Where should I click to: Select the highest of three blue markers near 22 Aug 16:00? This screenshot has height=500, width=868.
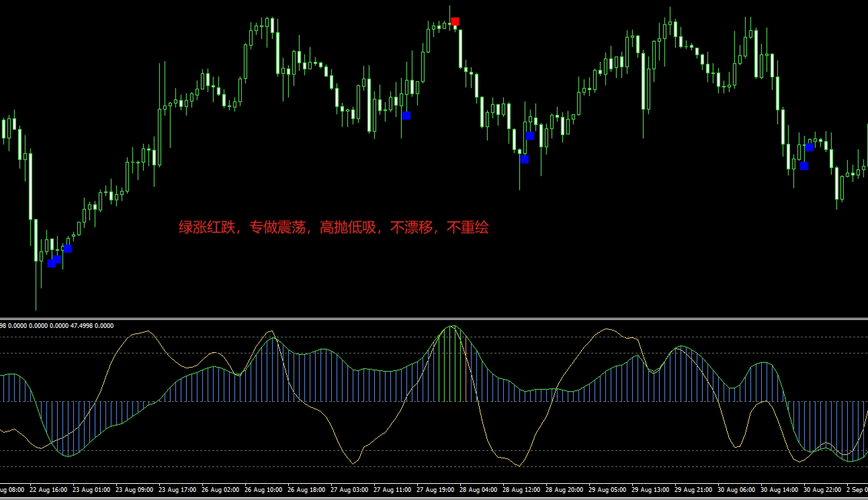68,249
